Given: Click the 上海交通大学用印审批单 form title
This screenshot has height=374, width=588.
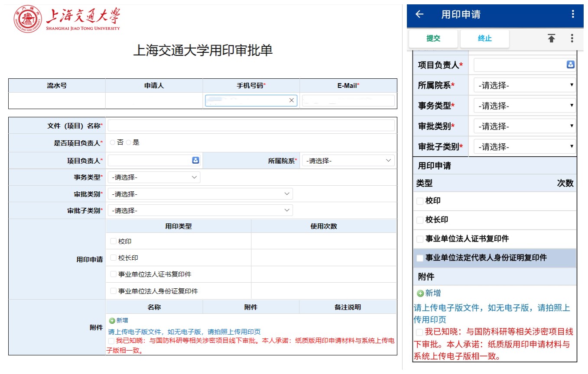Looking at the screenshot, I should pyautogui.click(x=203, y=50).
